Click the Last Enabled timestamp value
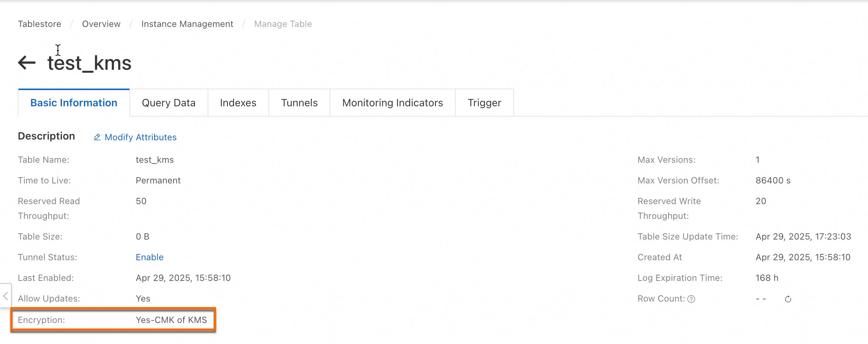Screen dimensions: 868x344 (x=183, y=278)
